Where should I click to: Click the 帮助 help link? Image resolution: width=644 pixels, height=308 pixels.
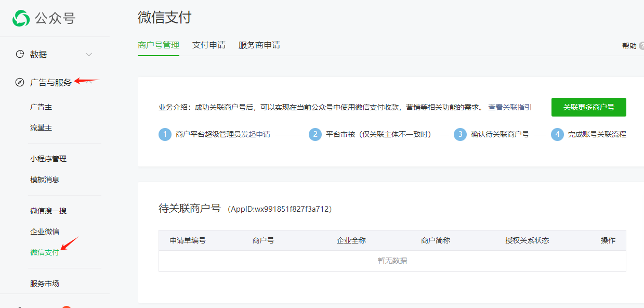629,46
